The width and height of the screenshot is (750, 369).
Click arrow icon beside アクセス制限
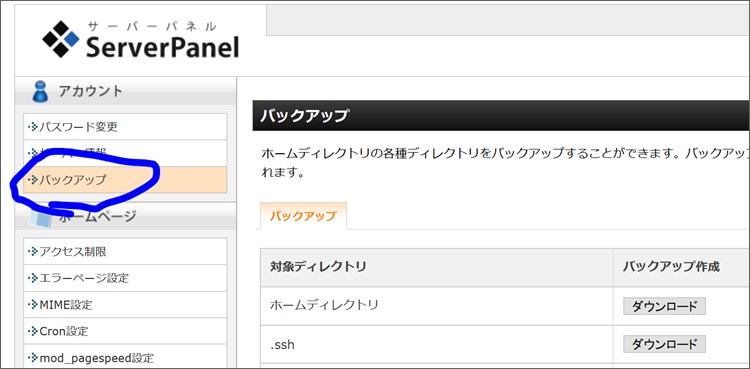click(33, 251)
